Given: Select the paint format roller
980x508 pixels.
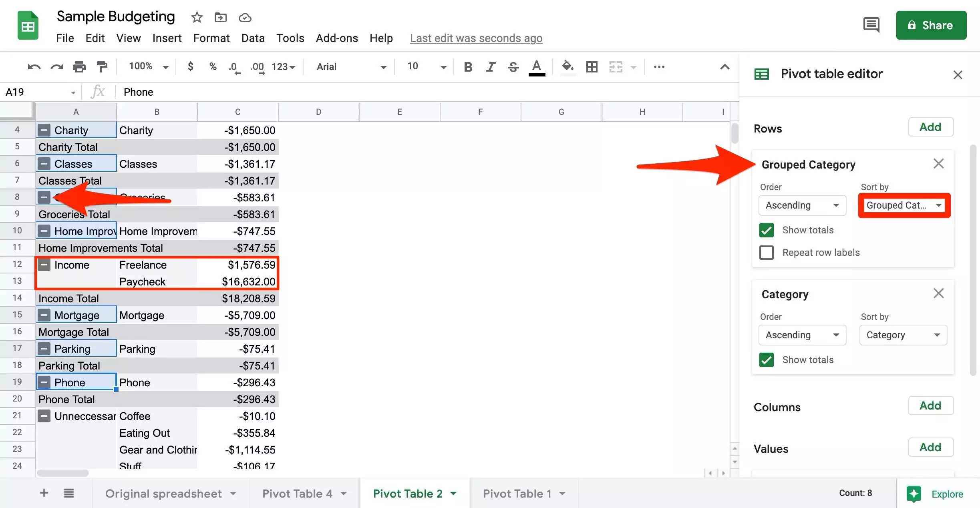Looking at the screenshot, I should coord(102,67).
